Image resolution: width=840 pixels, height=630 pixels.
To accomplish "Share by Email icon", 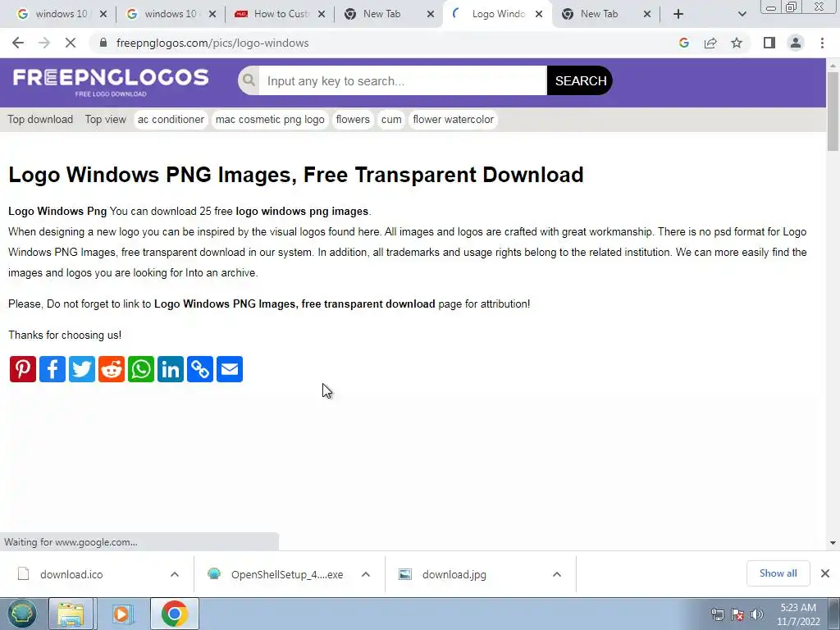I will [x=230, y=369].
